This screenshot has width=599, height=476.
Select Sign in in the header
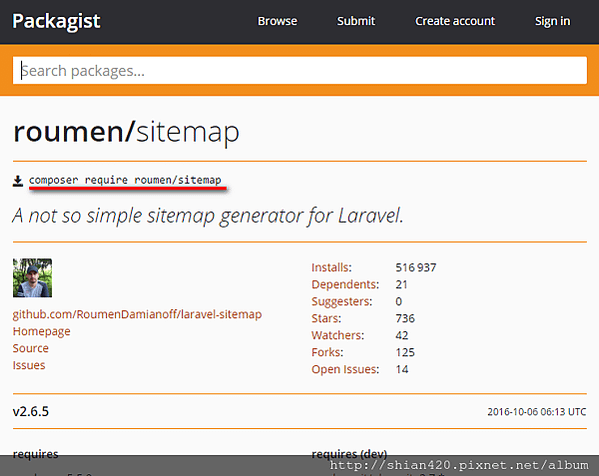(552, 21)
